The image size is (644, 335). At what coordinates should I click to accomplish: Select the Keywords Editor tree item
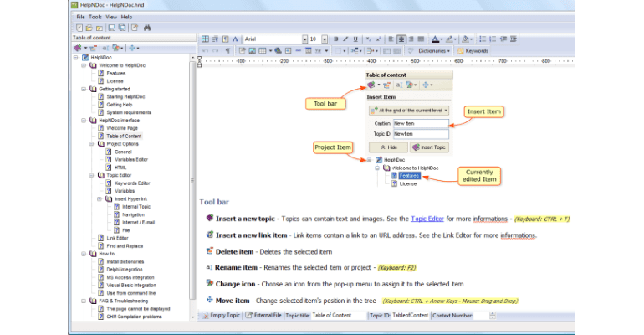click(x=132, y=183)
